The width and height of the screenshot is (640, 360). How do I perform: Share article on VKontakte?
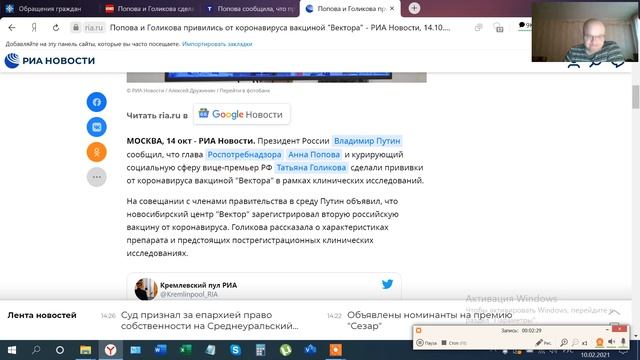pyautogui.click(x=96, y=127)
